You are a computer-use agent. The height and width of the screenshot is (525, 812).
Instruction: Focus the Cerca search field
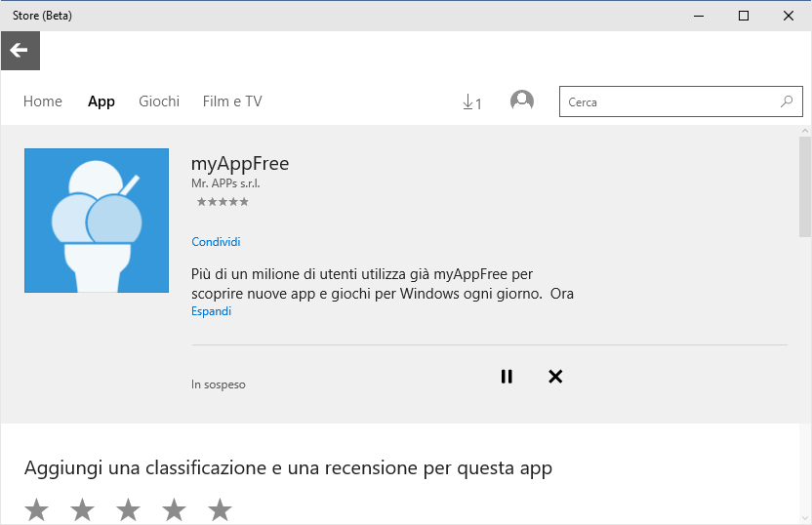680,101
